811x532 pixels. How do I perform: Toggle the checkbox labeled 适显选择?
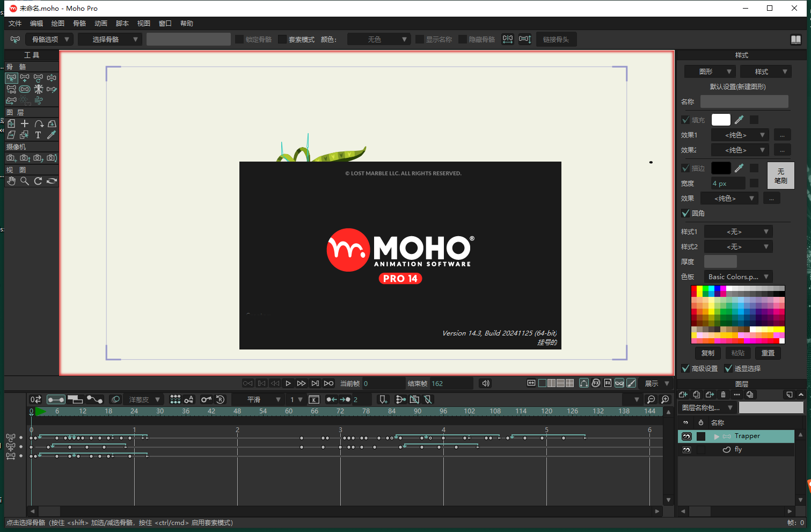[728, 368]
